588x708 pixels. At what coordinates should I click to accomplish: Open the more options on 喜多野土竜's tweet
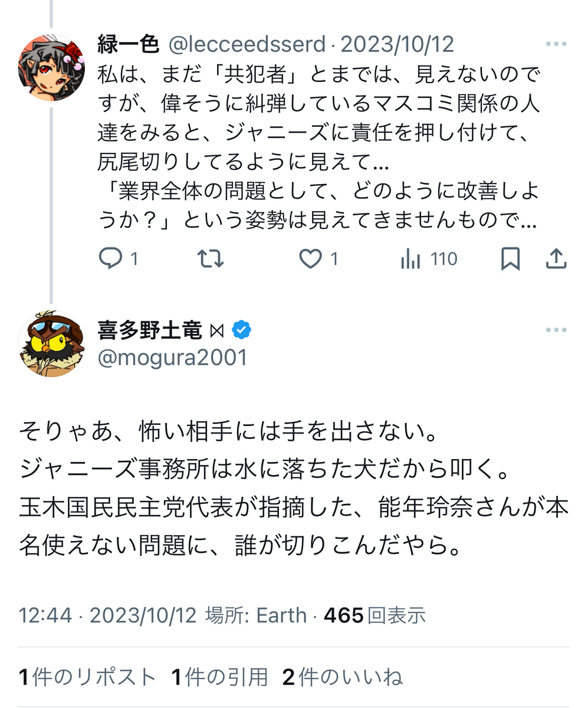(556, 330)
